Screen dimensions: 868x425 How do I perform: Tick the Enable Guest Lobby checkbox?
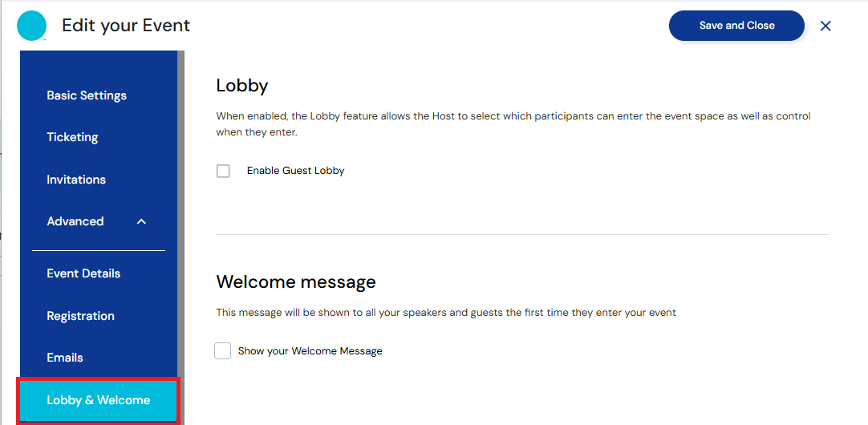(223, 171)
